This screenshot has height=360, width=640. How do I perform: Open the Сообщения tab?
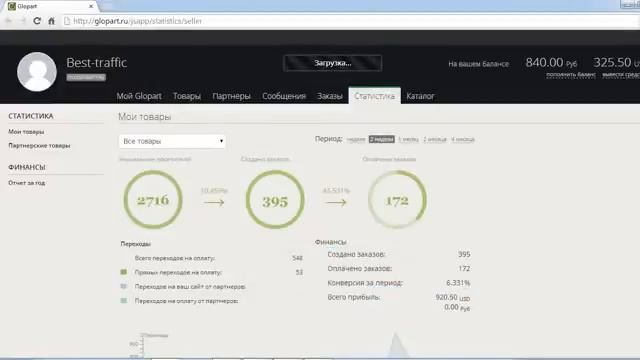tap(284, 96)
